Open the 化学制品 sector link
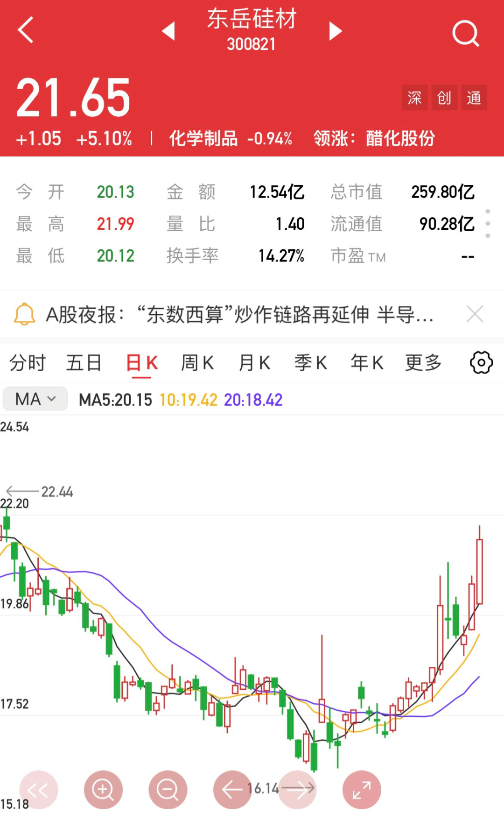This screenshot has width=504, height=813. coord(203,139)
